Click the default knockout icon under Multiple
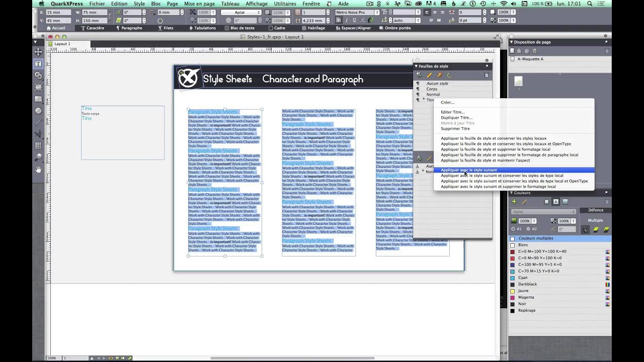Screen dimensions: 644x362 (x=586, y=230)
